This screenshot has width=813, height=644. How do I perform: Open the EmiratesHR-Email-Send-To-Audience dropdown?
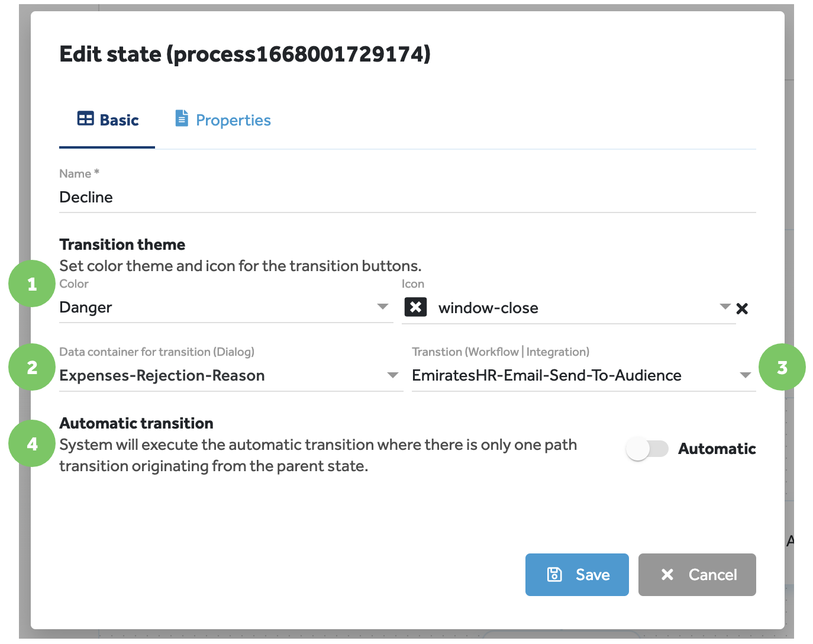(x=745, y=375)
